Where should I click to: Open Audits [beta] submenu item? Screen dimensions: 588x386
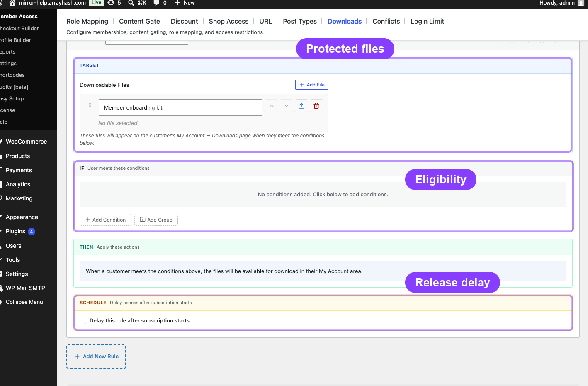[x=14, y=87]
